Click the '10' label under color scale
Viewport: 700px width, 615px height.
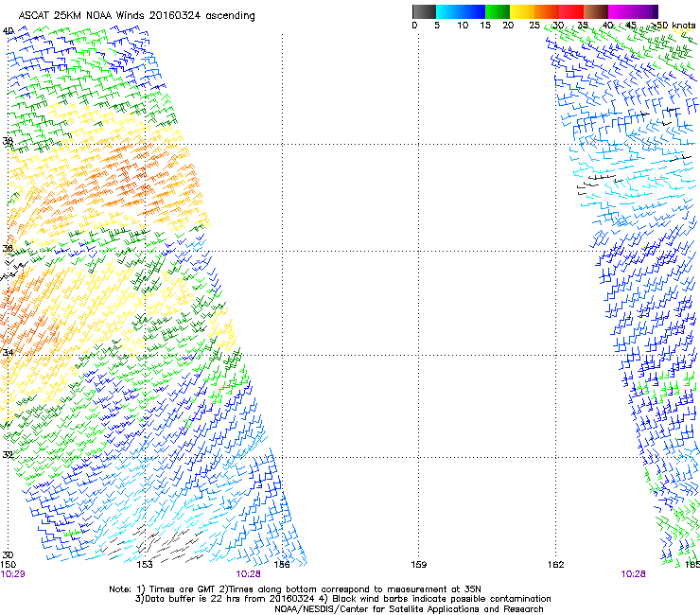point(463,26)
